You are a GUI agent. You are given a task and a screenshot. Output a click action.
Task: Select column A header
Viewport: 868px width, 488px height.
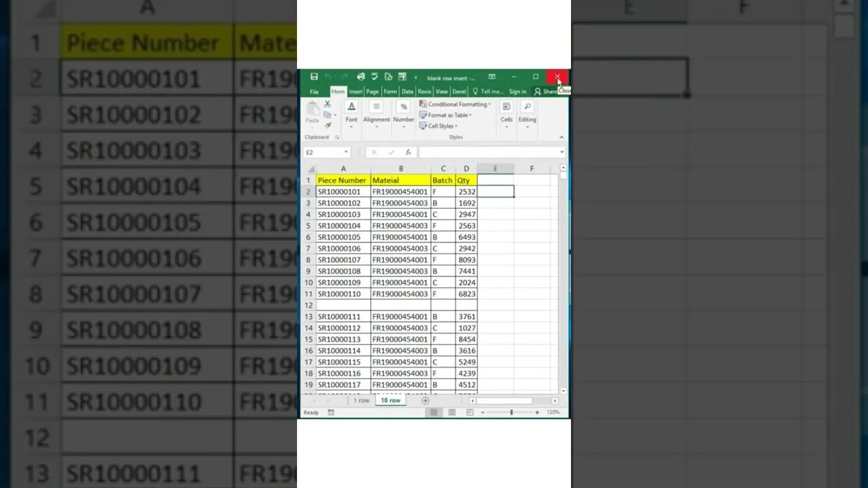(x=343, y=169)
